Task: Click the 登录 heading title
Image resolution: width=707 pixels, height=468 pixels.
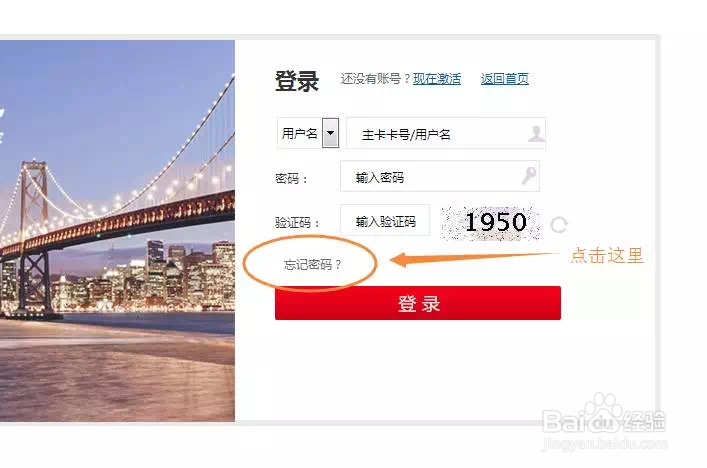Action: click(297, 81)
